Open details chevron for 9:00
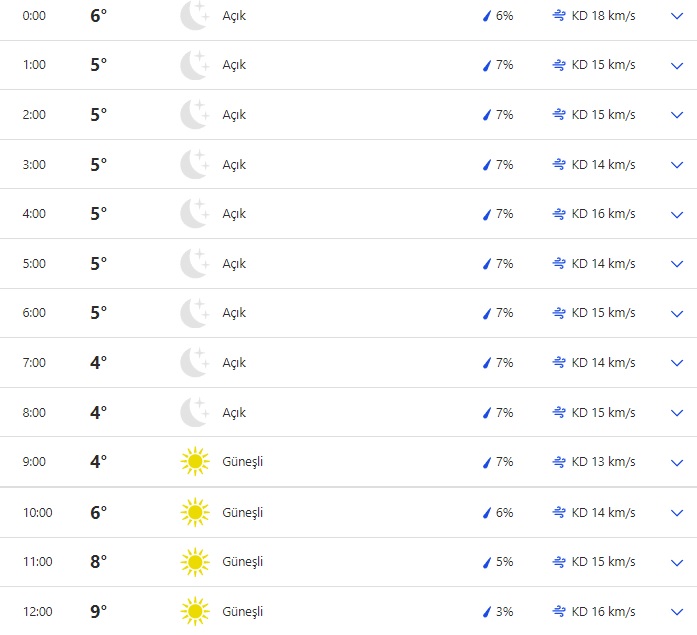 click(x=676, y=462)
